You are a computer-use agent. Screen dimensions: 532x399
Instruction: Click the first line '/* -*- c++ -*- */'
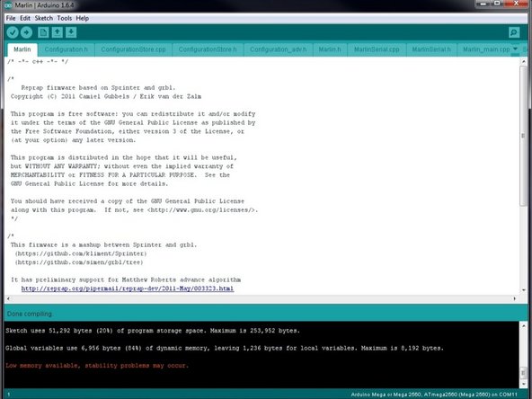coord(38,62)
